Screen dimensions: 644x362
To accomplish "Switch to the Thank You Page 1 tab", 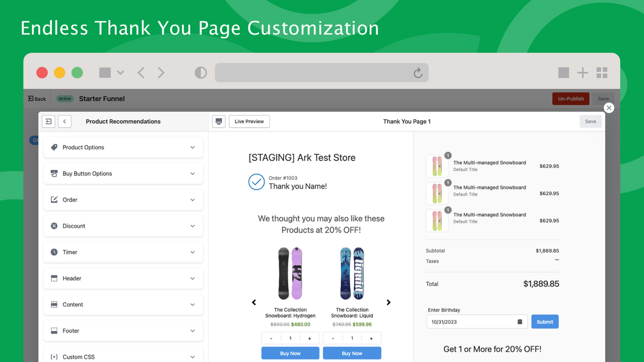I will [407, 121].
